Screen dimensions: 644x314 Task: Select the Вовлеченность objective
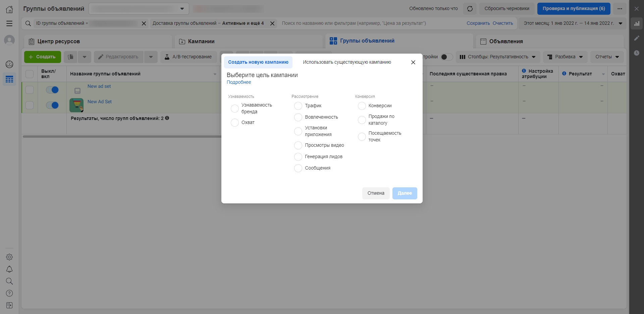point(298,117)
